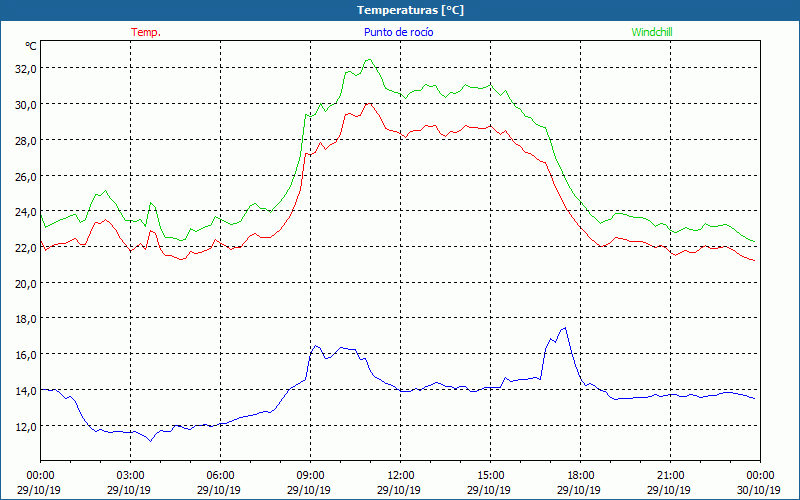This screenshot has height=500, width=800.
Task: Click the 12,0 y-axis value
Action: pyautogui.click(x=26, y=426)
